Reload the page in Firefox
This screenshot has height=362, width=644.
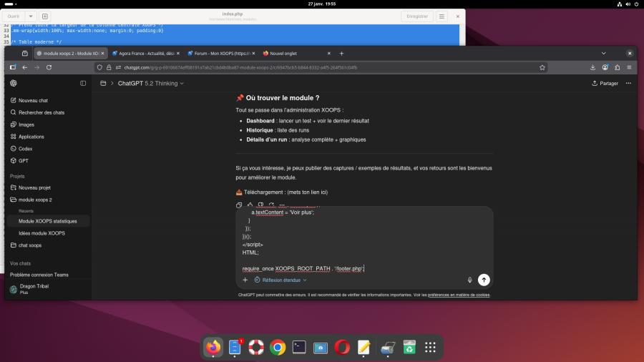[x=49, y=67]
